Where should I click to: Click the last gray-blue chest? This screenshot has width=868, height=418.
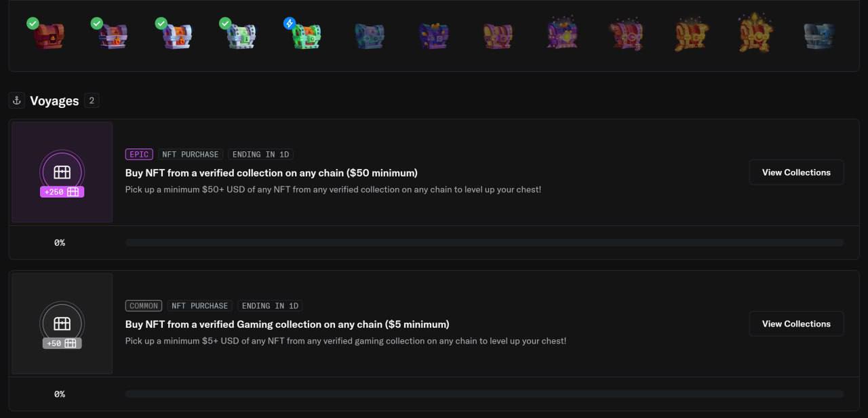point(818,36)
